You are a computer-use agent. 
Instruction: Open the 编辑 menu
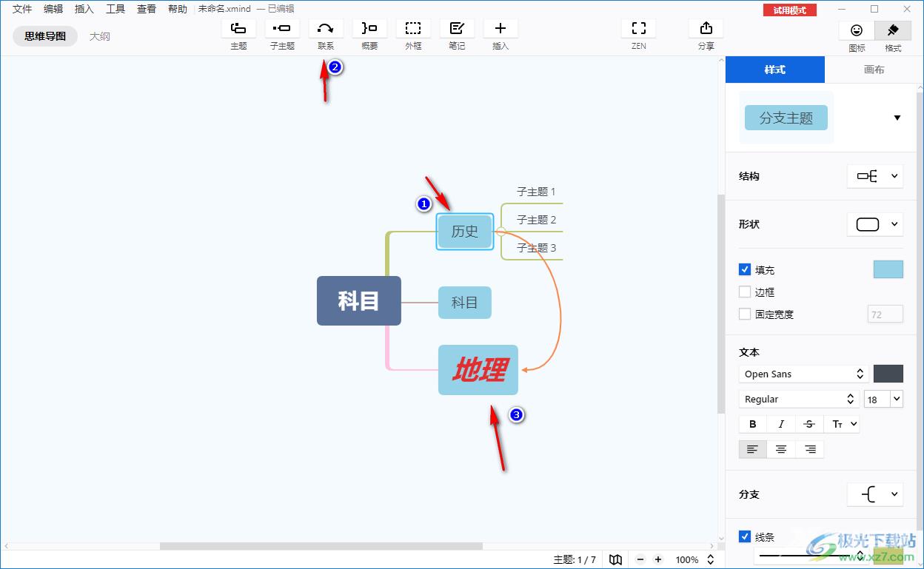point(53,9)
